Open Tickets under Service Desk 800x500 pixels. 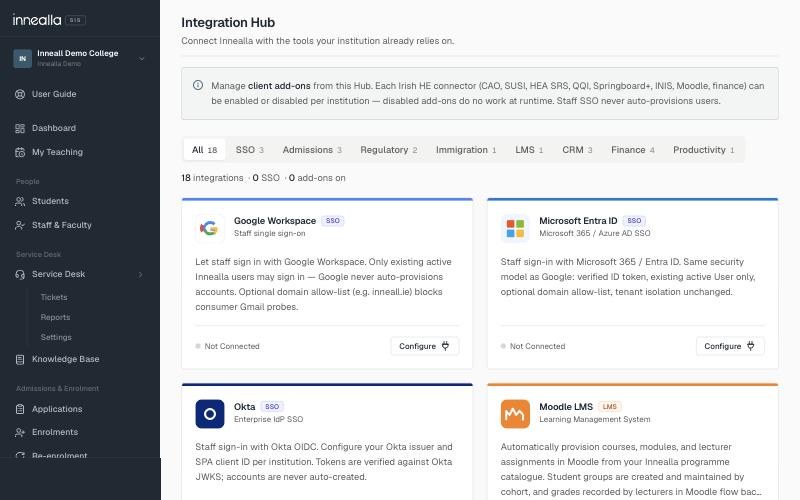[x=54, y=297]
